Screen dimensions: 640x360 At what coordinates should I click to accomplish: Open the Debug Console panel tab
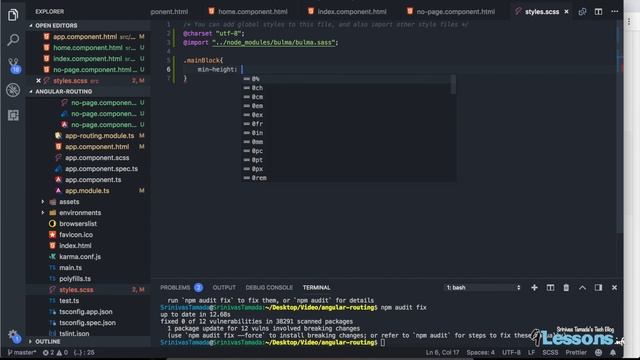[x=269, y=288]
